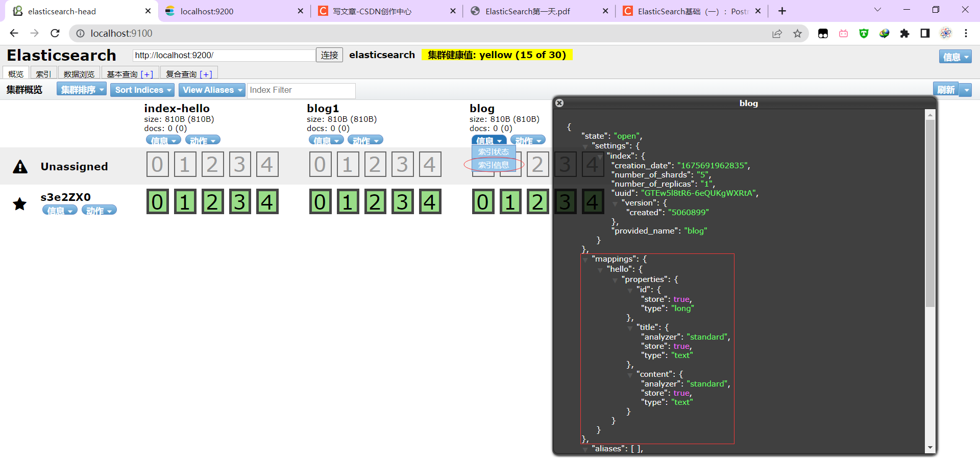Open the browser profile avatar
Image resolution: width=980 pixels, height=463 pixels.
click(946, 34)
